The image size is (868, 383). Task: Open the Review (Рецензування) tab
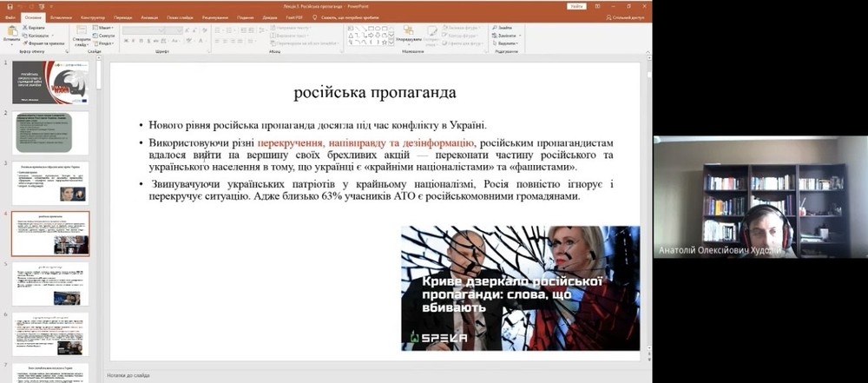(214, 17)
